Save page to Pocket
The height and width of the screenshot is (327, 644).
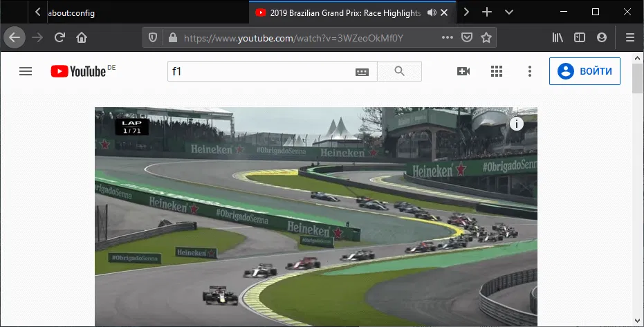(x=466, y=38)
